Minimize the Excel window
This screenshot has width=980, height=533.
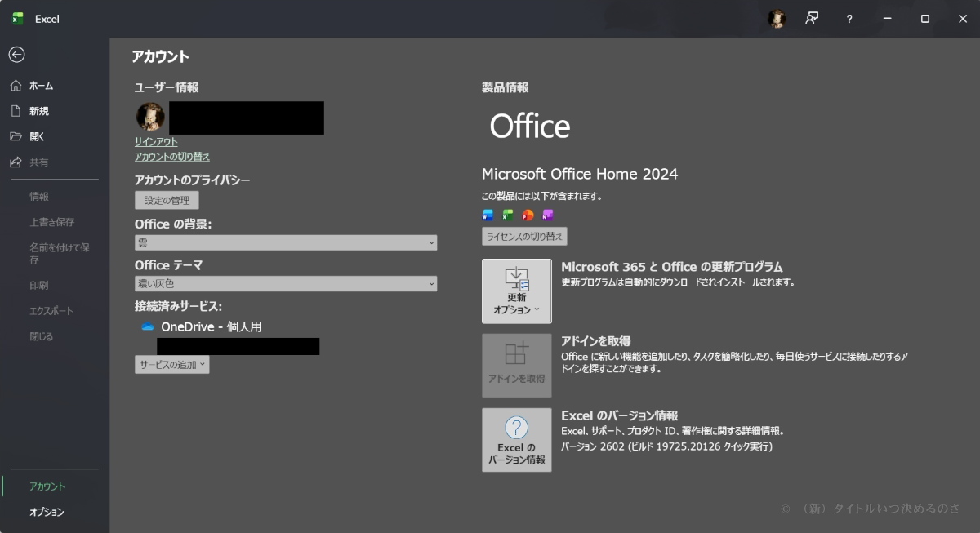pos(888,19)
